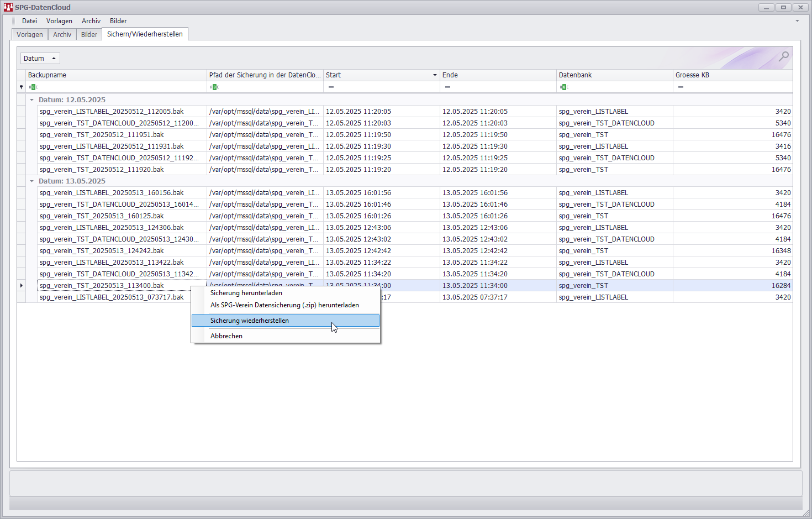
Task: Collapse the Datum: 12.05.2025 group
Action: pyautogui.click(x=31, y=100)
